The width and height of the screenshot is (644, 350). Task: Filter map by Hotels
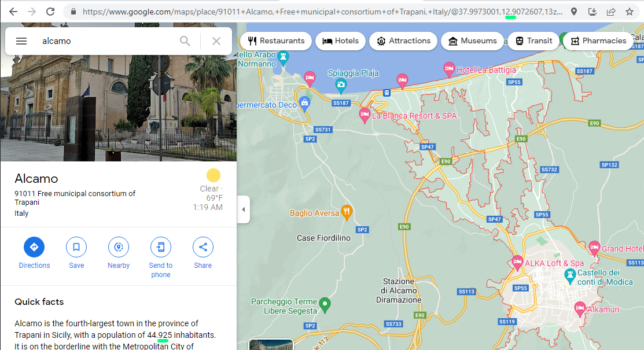340,41
